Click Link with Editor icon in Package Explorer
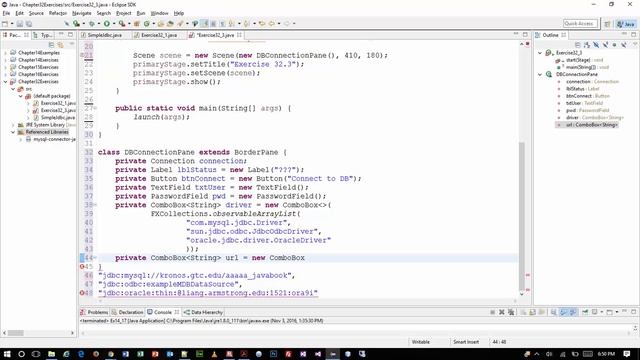The height and width of the screenshot is (360, 640). point(60,44)
